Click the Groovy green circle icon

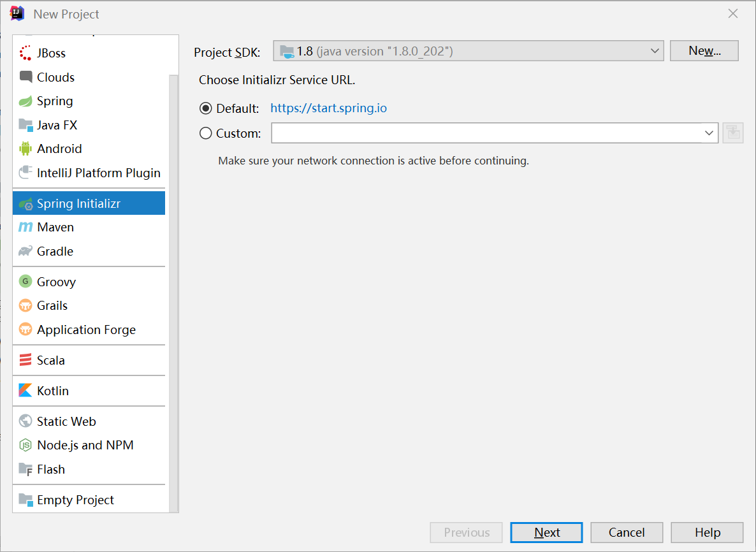(25, 282)
